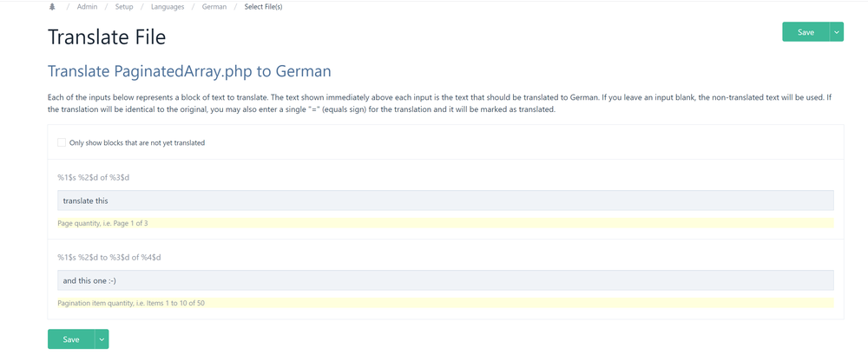Image resolution: width=868 pixels, height=355 pixels.
Task: Select the '%1$s %2$d to %3$d of %4$d' text
Action: tap(109, 258)
